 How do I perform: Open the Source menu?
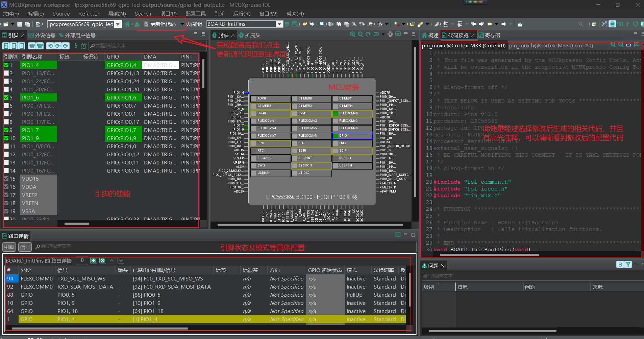click(61, 14)
